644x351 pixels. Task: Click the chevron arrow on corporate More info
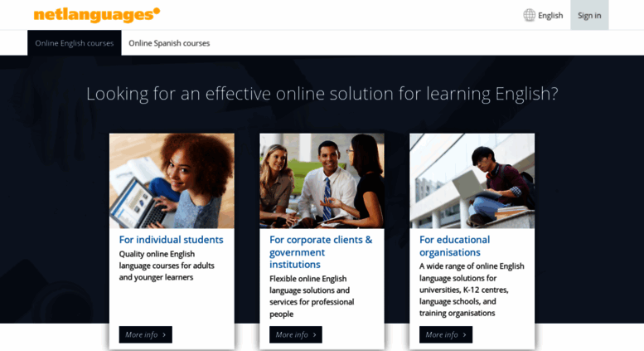315,335
